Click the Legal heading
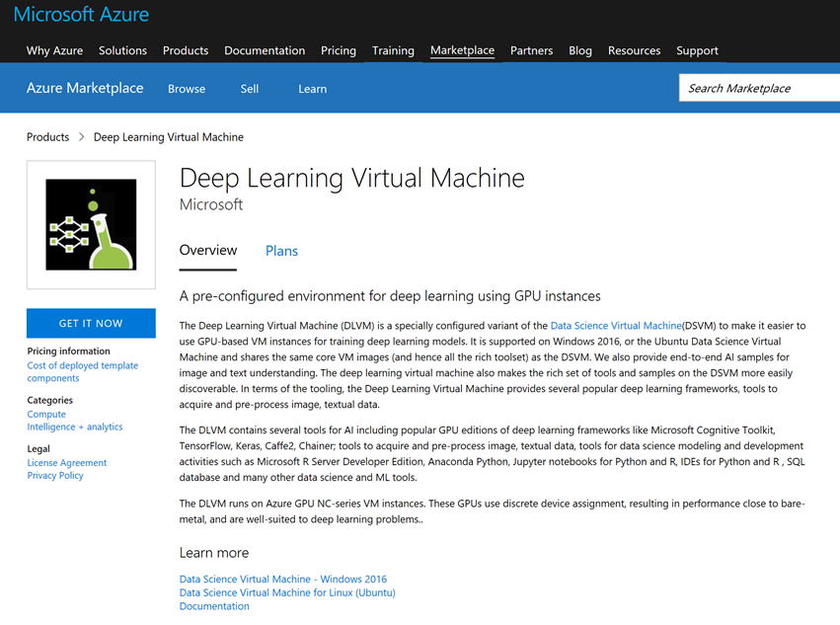The image size is (840, 625). pyautogui.click(x=38, y=448)
